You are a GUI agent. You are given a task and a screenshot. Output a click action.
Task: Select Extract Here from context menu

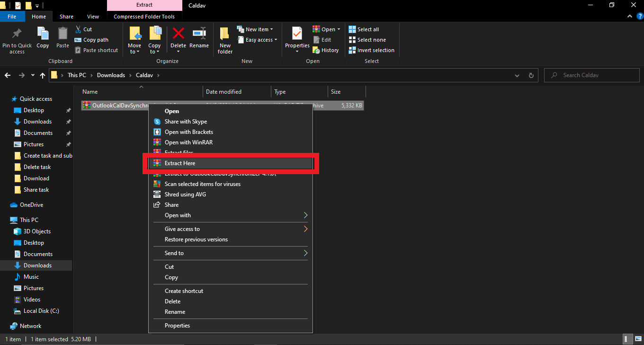pyautogui.click(x=180, y=163)
